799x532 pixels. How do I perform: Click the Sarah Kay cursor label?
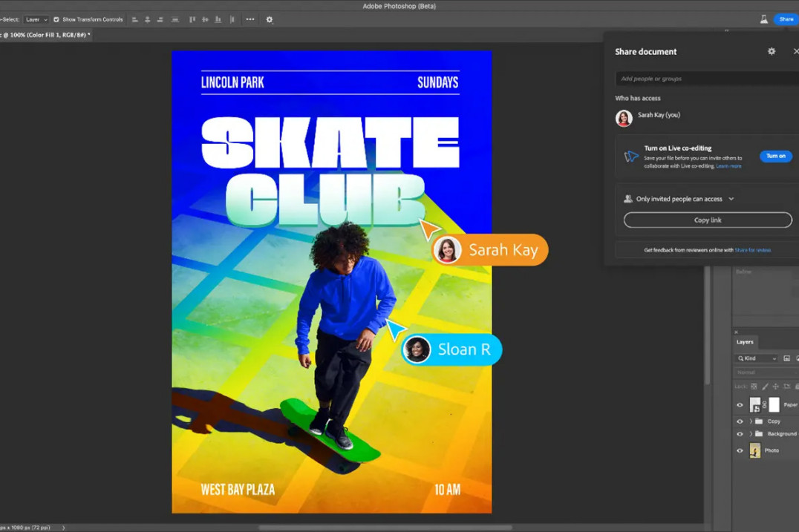tap(489, 250)
